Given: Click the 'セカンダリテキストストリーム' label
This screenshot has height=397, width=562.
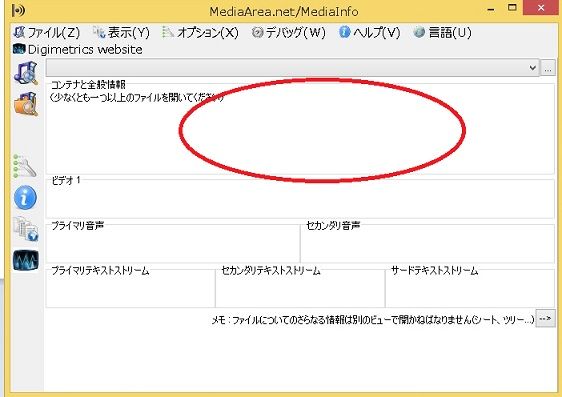Looking at the screenshot, I should coord(271,270).
